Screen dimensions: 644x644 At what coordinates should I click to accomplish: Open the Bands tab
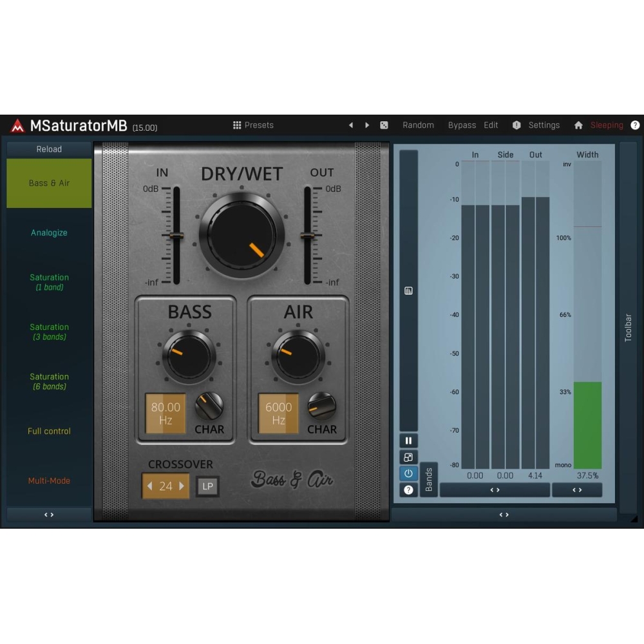(429, 479)
